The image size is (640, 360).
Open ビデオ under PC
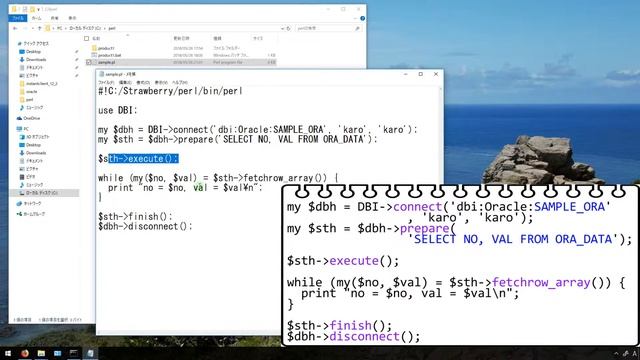point(31,177)
